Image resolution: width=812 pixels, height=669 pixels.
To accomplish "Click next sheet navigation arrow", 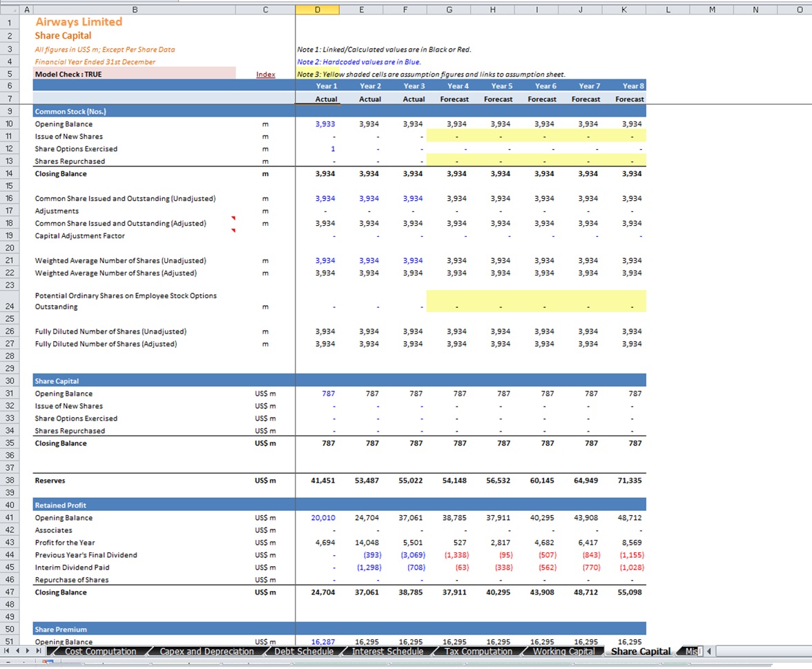I will click(28, 651).
